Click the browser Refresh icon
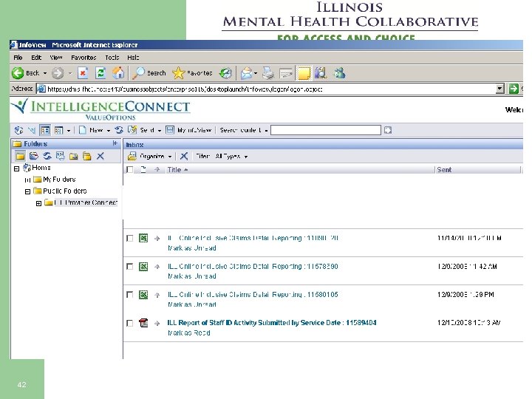Screen dimensions: 532x399 [100, 73]
